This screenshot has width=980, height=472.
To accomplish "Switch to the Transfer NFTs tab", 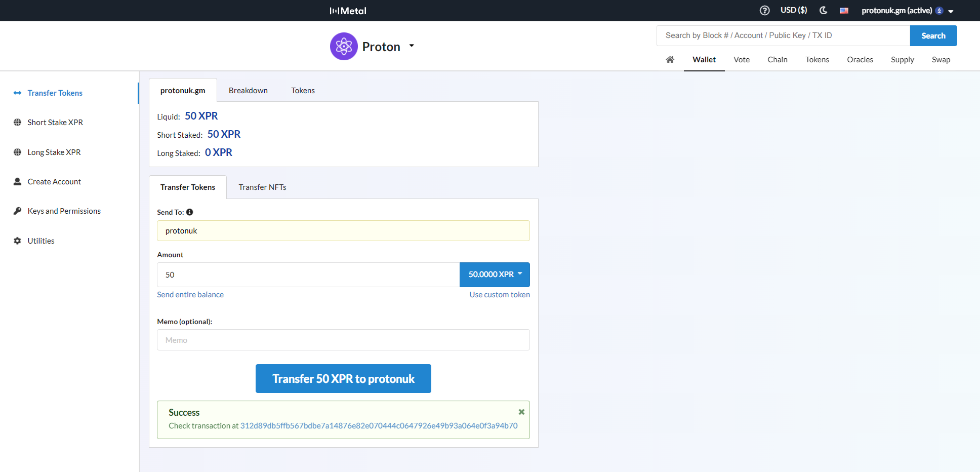I will click(x=262, y=187).
